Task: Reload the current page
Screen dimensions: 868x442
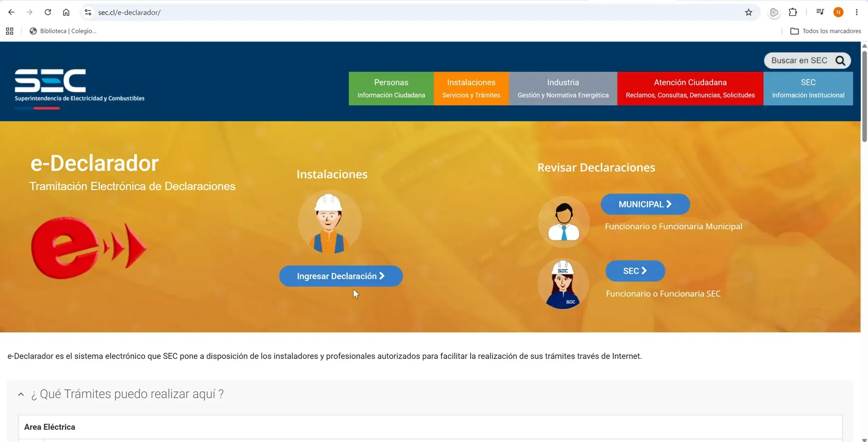Action: [48, 12]
